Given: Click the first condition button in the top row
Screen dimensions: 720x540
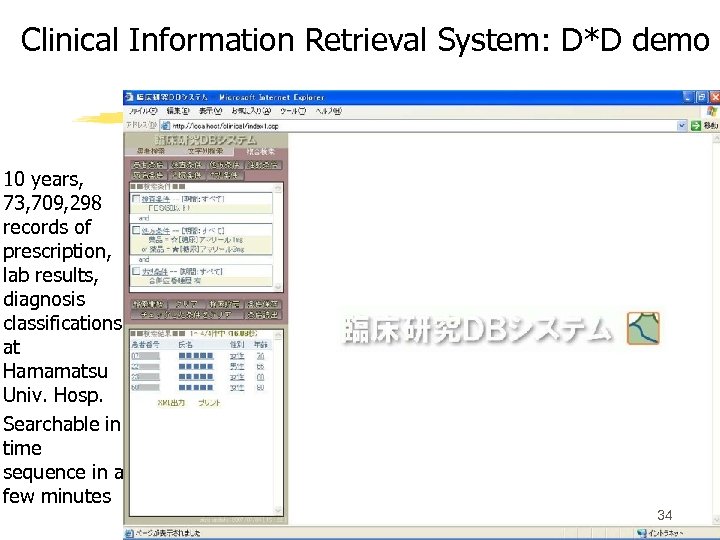Looking at the screenshot, I should [148, 165].
